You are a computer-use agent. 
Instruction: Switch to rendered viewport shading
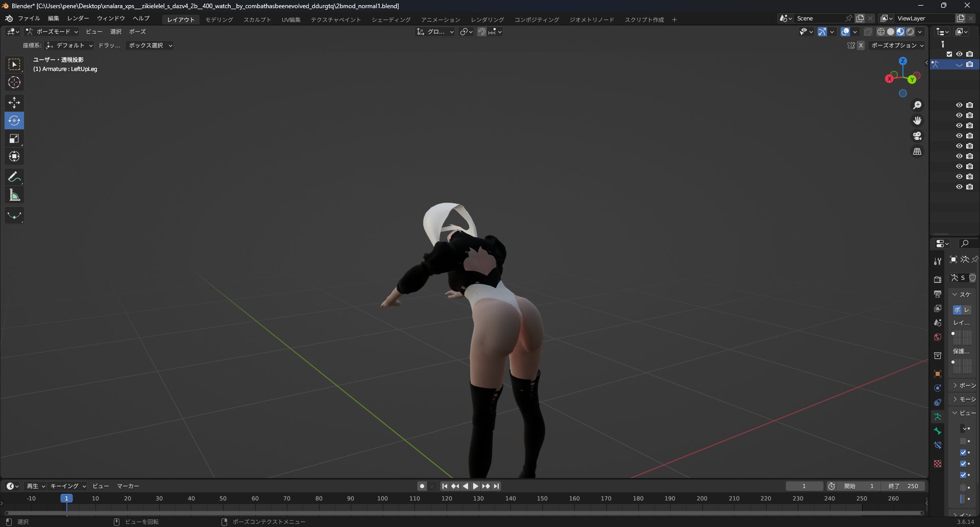tap(910, 32)
